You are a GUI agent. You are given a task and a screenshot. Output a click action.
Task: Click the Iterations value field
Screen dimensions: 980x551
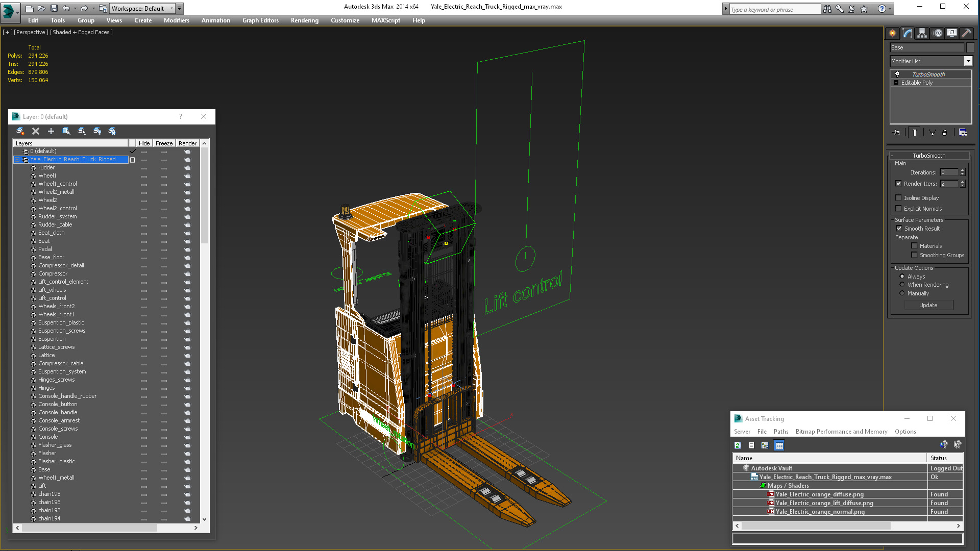[949, 172]
